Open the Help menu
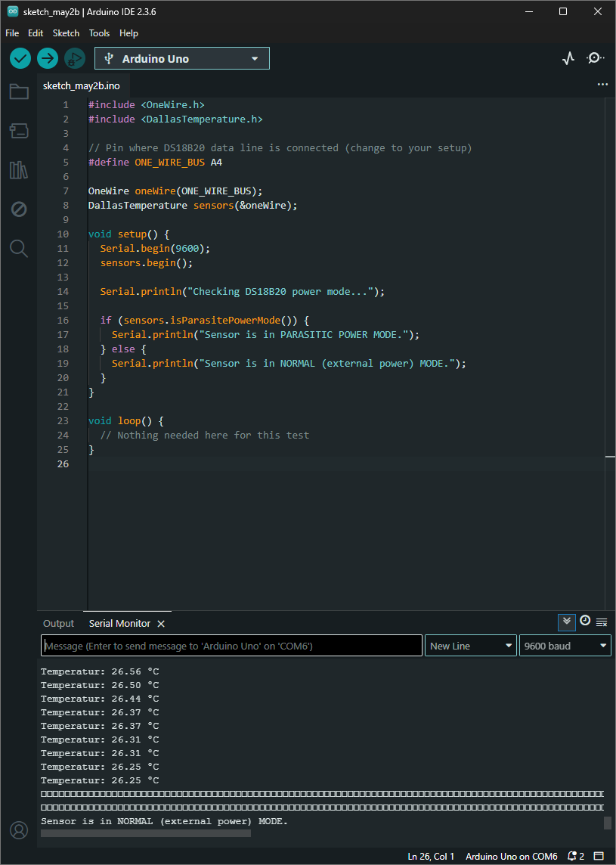The height and width of the screenshot is (865, 616). click(128, 33)
